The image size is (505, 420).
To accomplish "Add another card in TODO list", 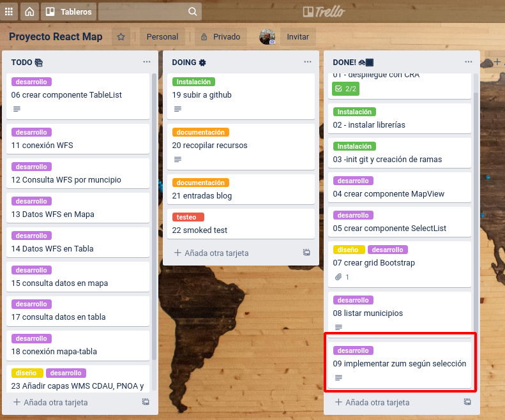I will tap(50, 402).
